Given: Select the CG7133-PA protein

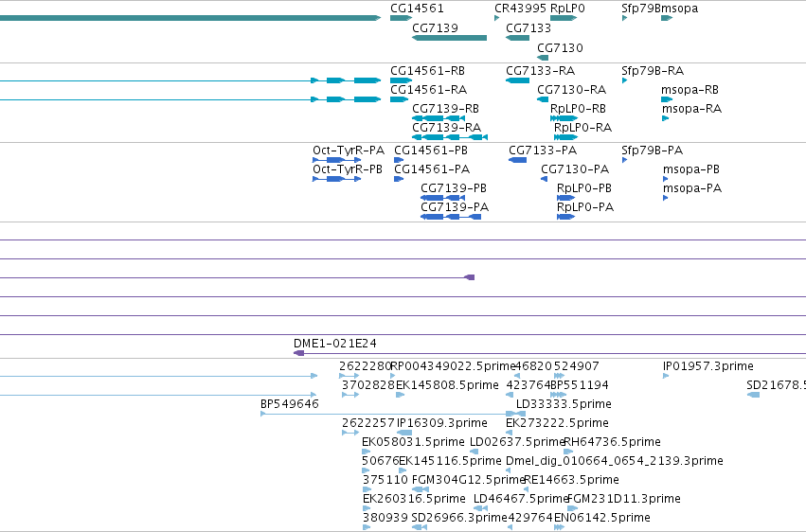Looking at the screenshot, I should tap(518, 160).
